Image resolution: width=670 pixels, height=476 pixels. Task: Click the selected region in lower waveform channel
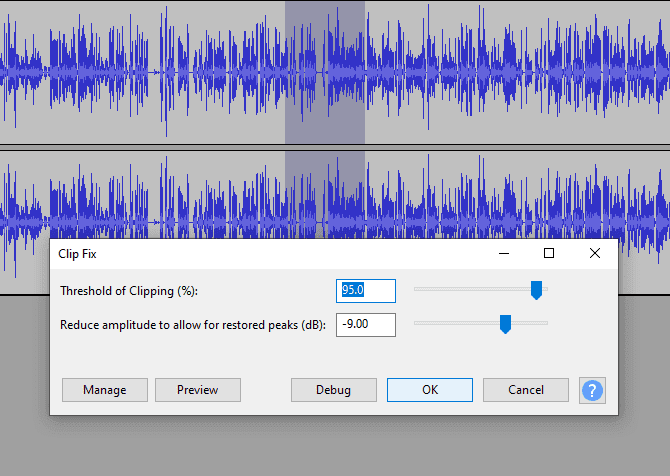tap(325, 194)
